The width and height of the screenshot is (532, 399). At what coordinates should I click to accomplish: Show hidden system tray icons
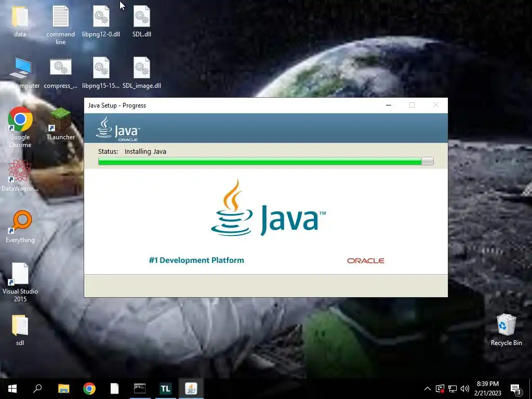pyautogui.click(x=428, y=389)
